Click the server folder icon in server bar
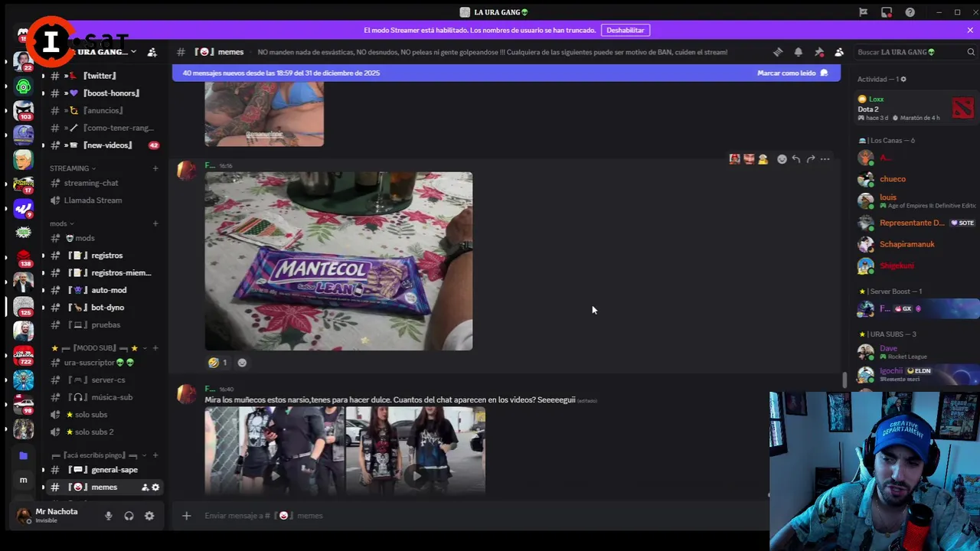 [23, 455]
